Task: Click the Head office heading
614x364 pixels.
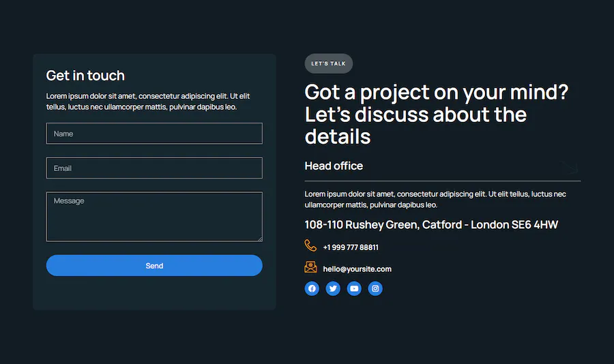Action: point(334,166)
